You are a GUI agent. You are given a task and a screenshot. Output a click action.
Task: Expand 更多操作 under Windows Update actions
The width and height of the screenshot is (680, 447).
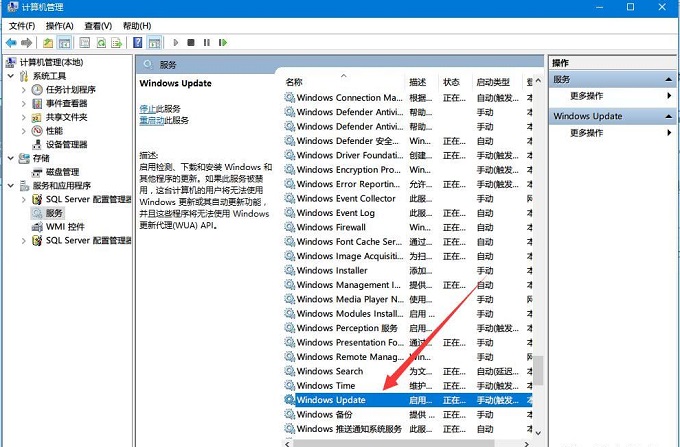click(x=669, y=133)
